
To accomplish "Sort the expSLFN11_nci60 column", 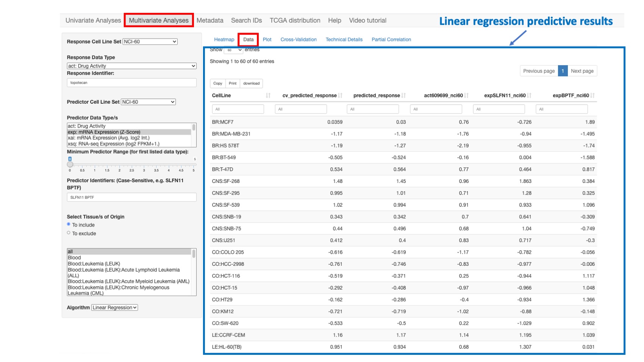I will [x=530, y=96].
